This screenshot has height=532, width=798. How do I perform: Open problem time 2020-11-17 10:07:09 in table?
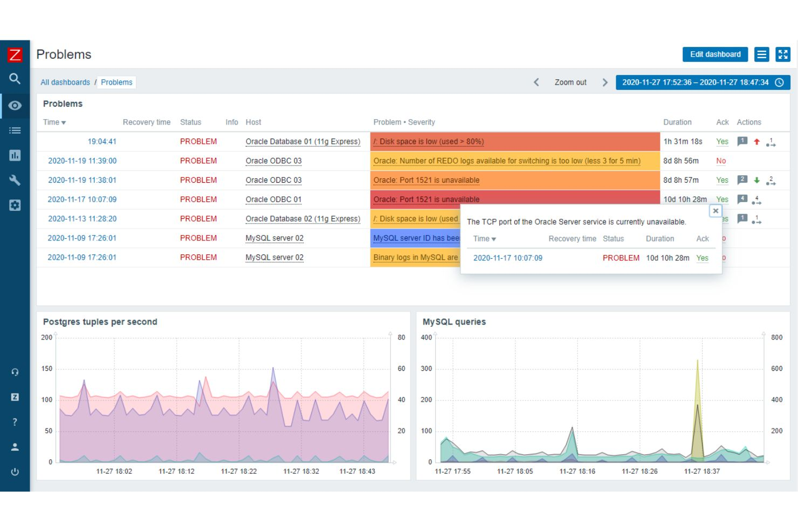[82, 199]
